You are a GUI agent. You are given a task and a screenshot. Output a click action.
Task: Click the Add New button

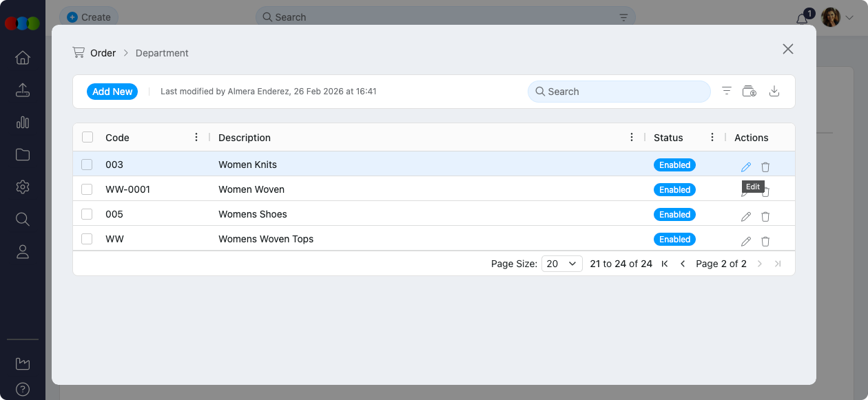tap(112, 92)
